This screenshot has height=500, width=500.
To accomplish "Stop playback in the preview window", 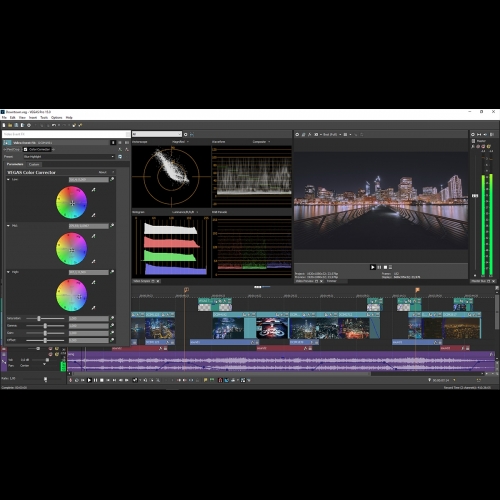I will [385, 267].
